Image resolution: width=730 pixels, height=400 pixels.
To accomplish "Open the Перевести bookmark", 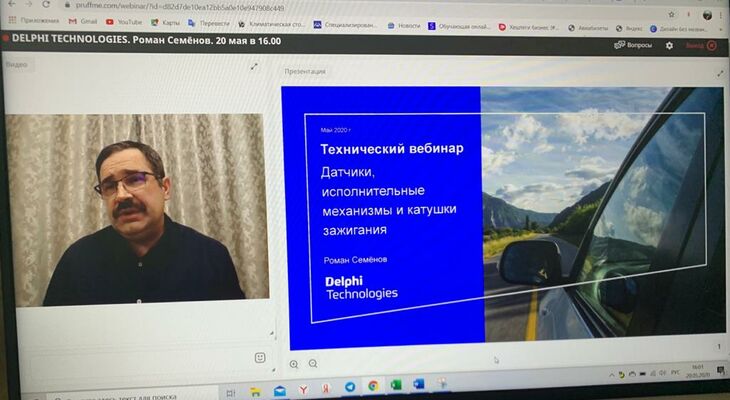I will pyautogui.click(x=209, y=23).
